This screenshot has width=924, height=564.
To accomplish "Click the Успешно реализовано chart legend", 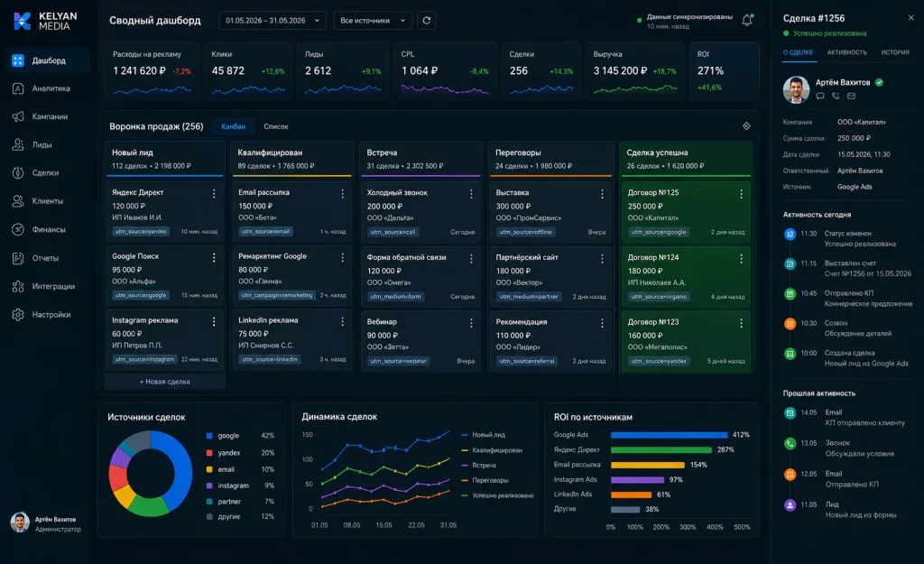I will point(497,495).
